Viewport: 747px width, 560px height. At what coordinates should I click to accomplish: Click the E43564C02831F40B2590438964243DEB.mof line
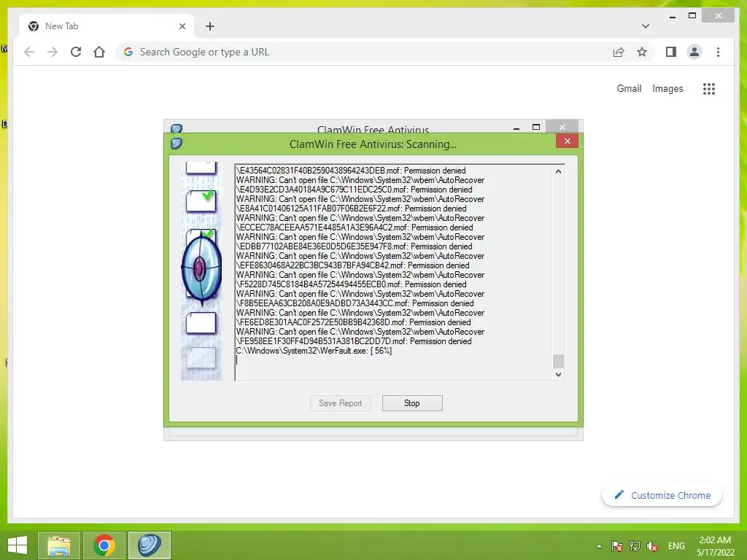click(351, 171)
